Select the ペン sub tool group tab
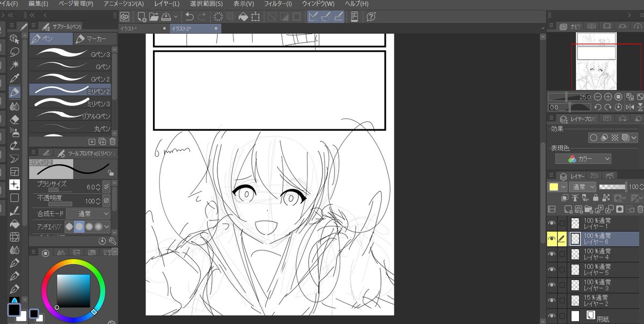Image resolution: width=644 pixels, height=324 pixels. (51, 39)
